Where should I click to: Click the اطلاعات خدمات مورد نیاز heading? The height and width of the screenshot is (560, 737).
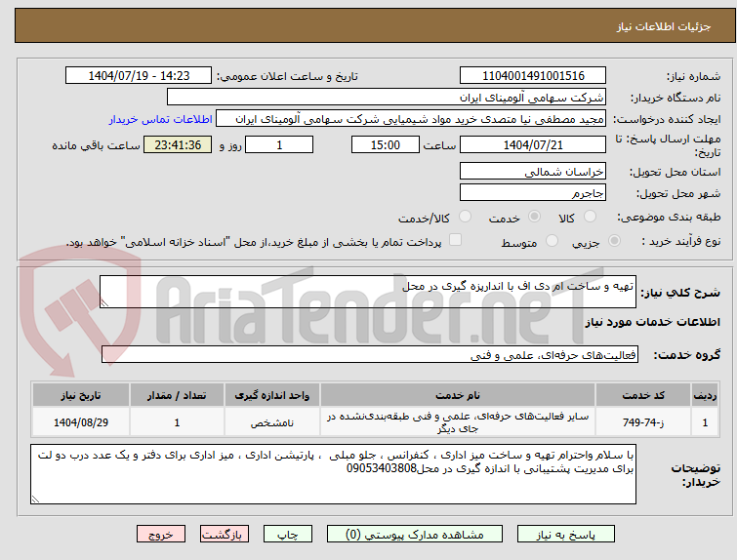652,322
